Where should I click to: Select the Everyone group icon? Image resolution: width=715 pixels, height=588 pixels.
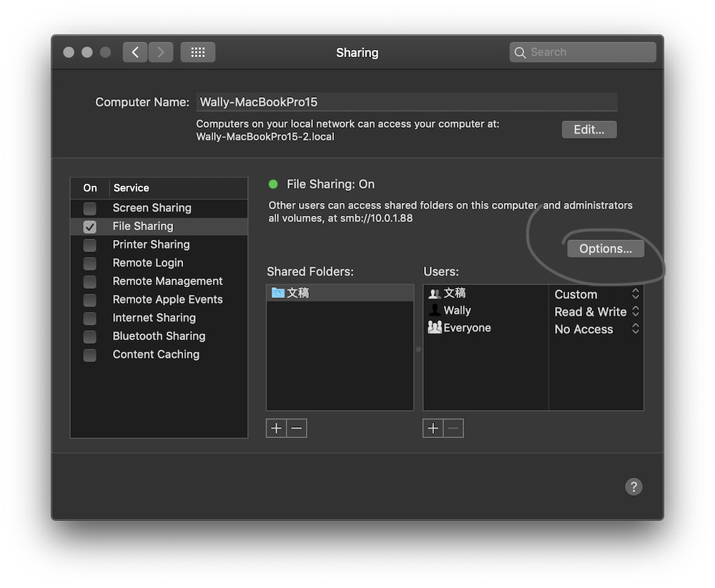(x=435, y=328)
